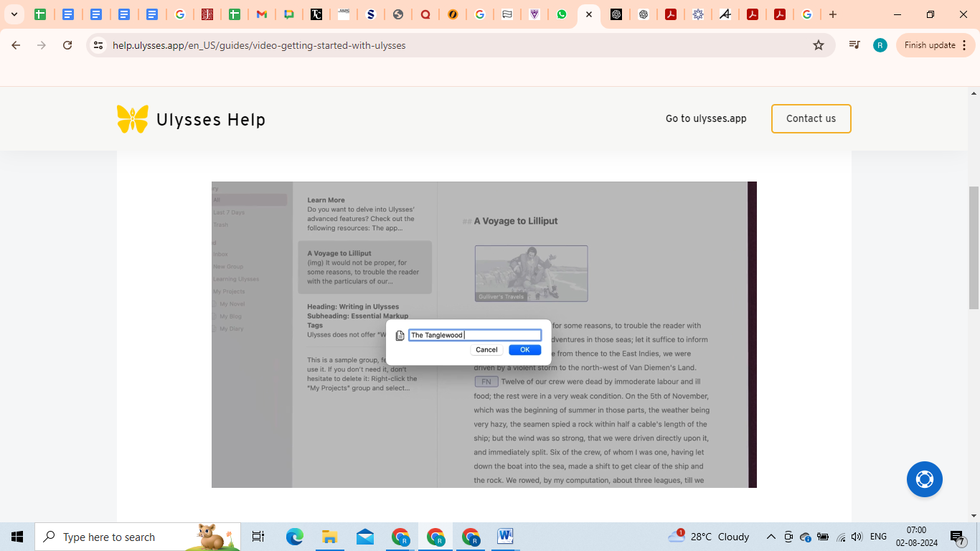Click the FN footnote tag in editor

coord(486,382)
